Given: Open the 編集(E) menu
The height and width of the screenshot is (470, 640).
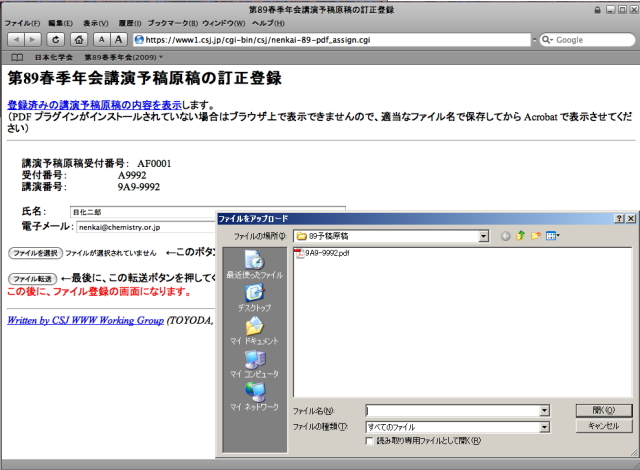Looking at the screenshot, I should coord(60,23).
